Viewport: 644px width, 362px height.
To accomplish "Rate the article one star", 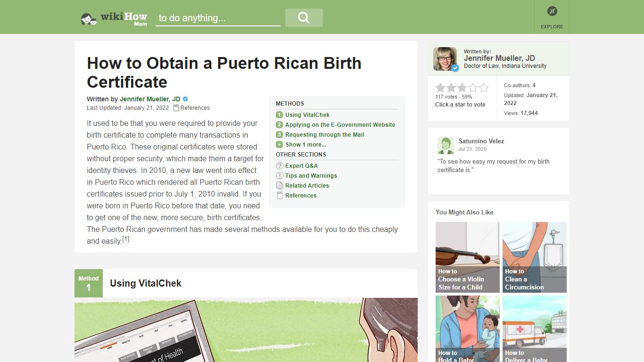I will coord(440,88).
